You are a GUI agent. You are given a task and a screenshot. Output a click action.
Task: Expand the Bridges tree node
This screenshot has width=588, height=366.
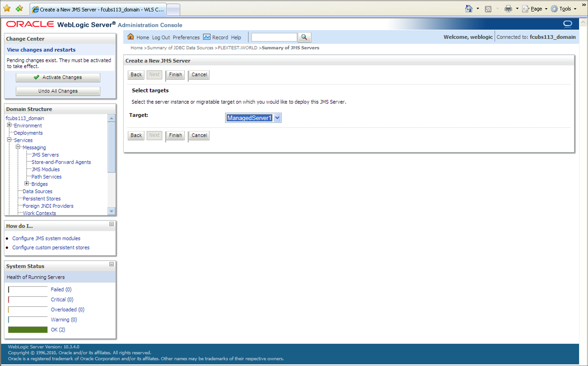[x=27, y=183]
